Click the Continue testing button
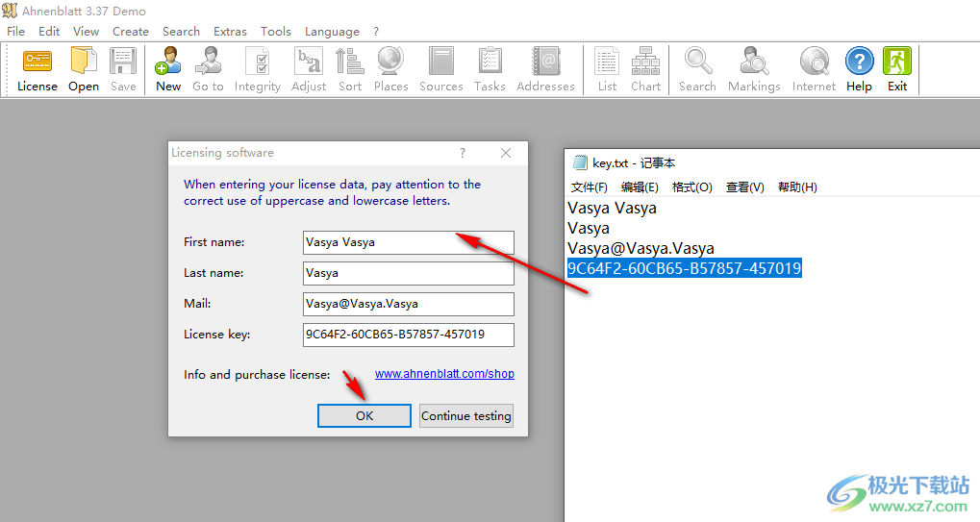This screenshot has height=522, width=980. [466, 416]
